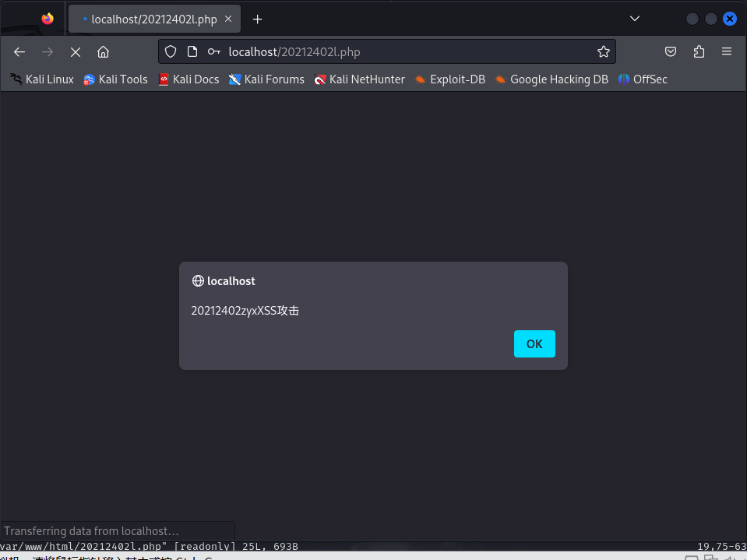Open the tracking protection shield icon
Viewport: 747px width, 560px height.
[x=171, y=51]
